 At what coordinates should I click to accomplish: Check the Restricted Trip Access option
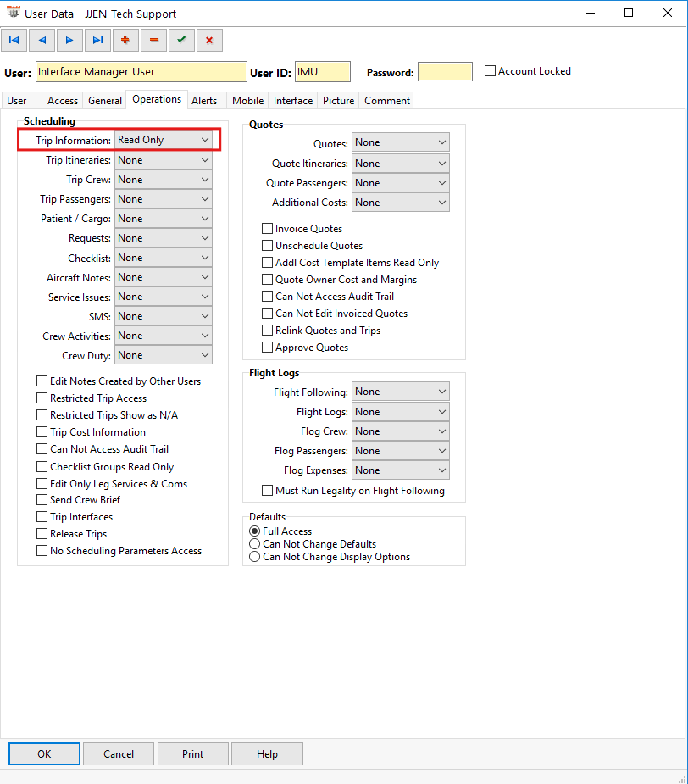click(x=42, y=398)
